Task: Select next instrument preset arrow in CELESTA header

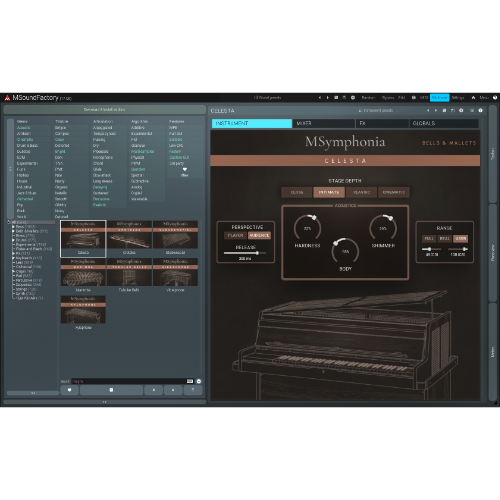Action: tap(436, 110)
